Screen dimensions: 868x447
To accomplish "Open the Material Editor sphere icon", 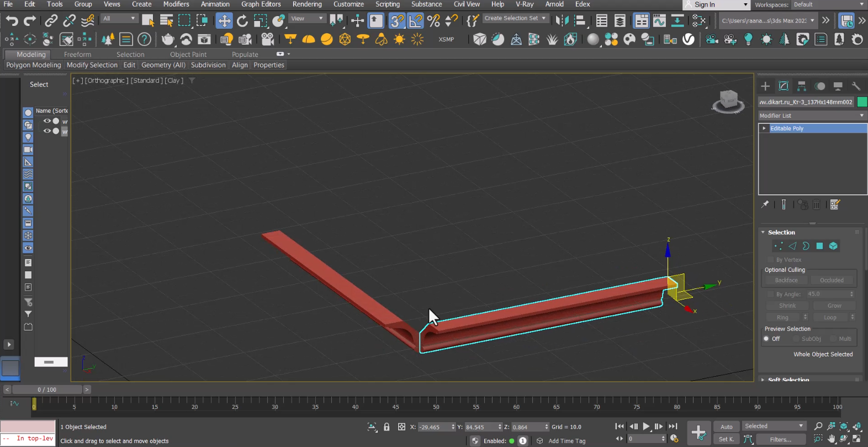I will tap(592, 40).
